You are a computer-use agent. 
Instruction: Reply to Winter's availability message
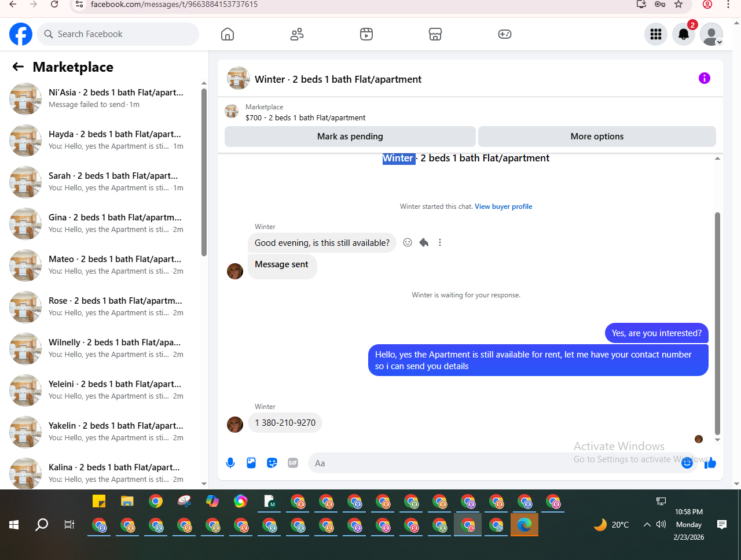(x=424, y=242)
